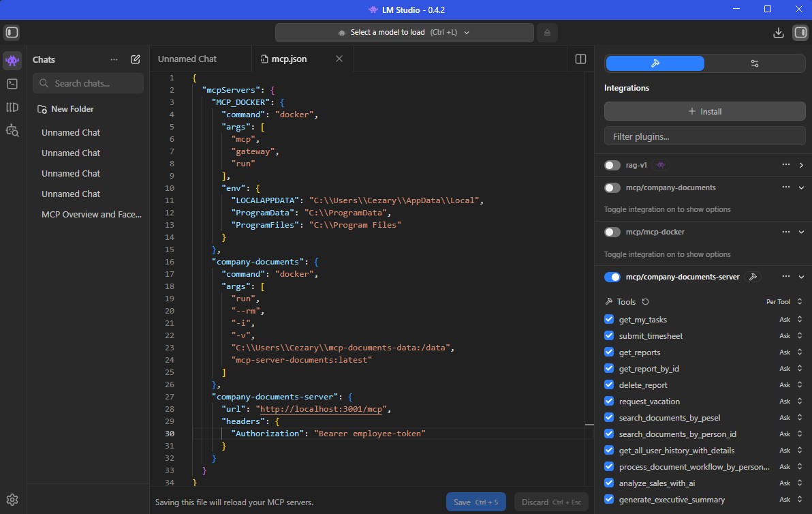Click the Discard button
Image resolution: width=812 pixels, height=514 pixels.
pyautogui.click(x=551, y=502)
